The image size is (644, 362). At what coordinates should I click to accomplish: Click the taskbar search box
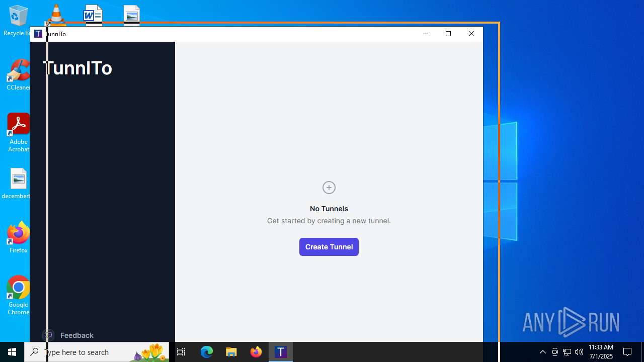97,352
